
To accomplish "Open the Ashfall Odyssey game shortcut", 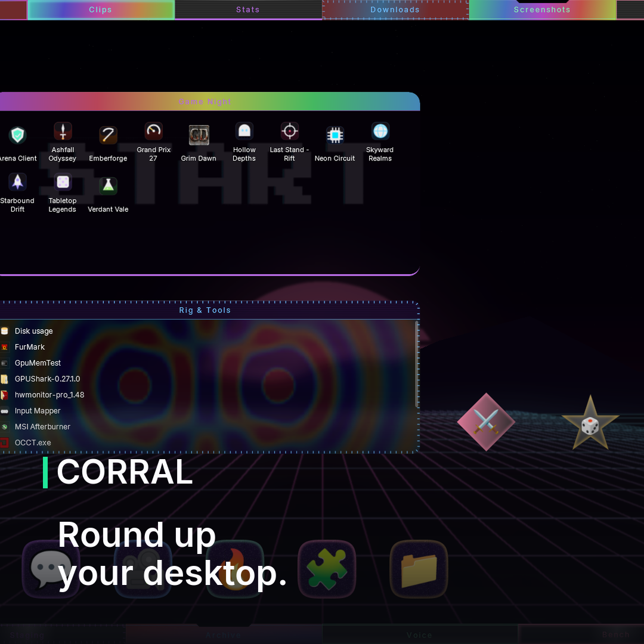I will coord(63,131).
